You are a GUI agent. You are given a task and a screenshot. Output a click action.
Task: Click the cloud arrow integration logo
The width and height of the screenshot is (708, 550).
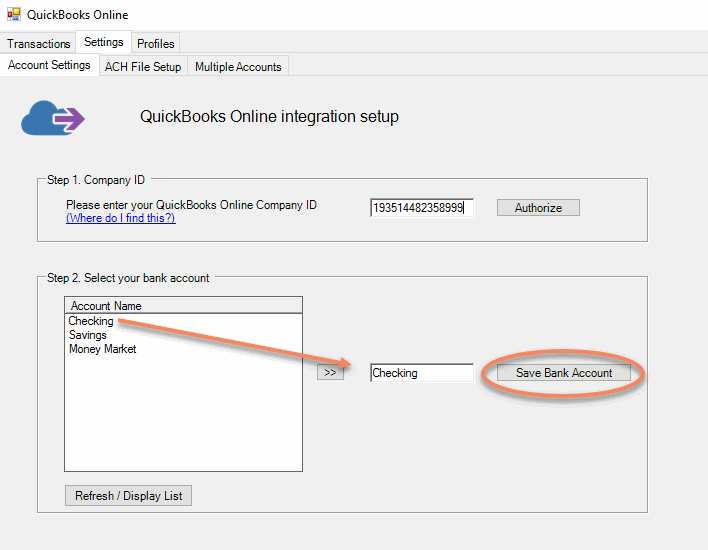pos(53,119)
